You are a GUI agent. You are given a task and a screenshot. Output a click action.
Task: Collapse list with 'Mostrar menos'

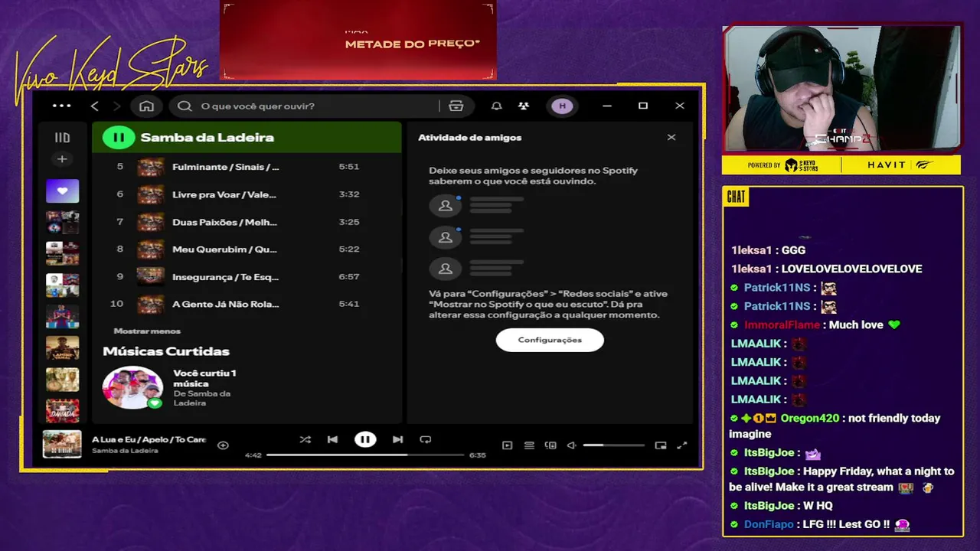147,331
